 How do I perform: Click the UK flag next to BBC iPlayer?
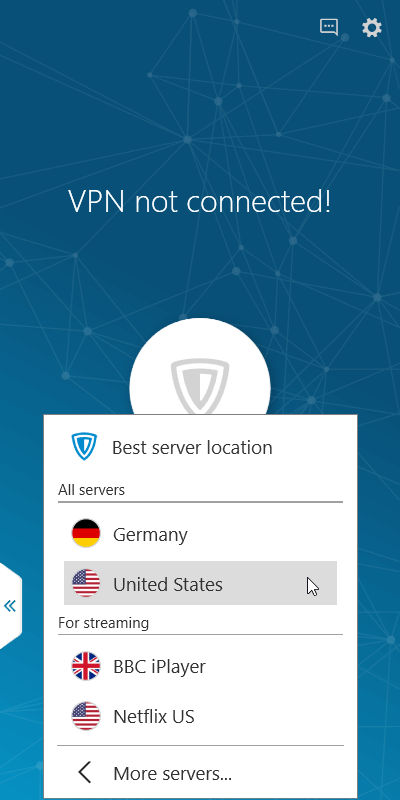[86, 666]
